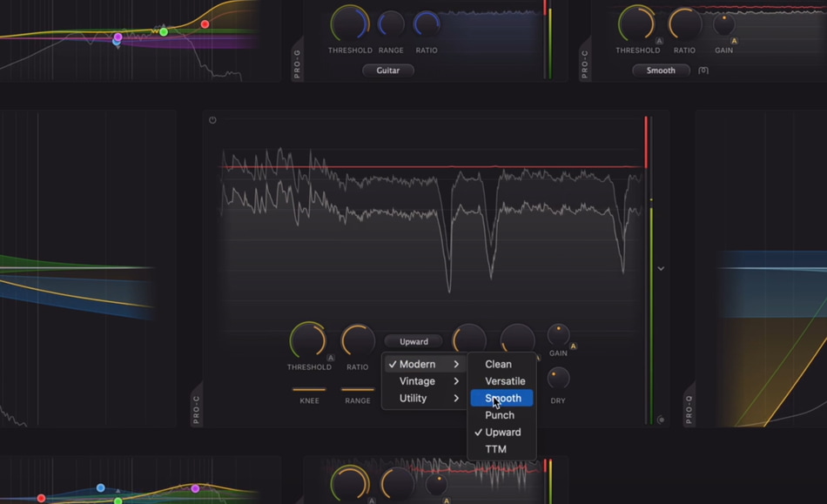The width and height of the screenshot is (827, 504).
Task: Toggle auto gain 'A' in bottom-center panel
Action: (447, 501)
